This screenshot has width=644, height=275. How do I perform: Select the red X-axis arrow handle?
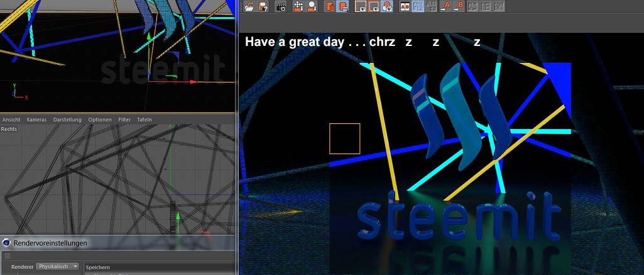point(193,82)
